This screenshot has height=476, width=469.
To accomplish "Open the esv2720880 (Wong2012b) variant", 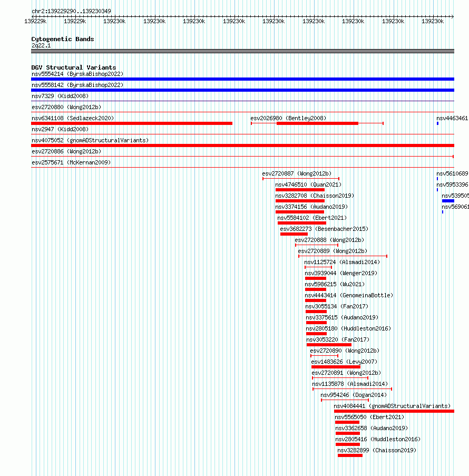I will pos(66,107).
